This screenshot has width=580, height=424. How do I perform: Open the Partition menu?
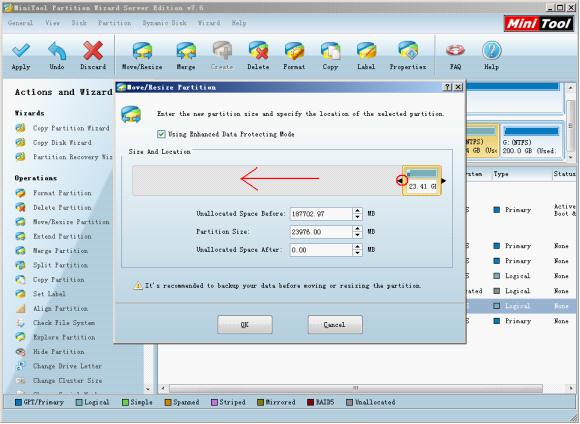click(x=114, y=23)
